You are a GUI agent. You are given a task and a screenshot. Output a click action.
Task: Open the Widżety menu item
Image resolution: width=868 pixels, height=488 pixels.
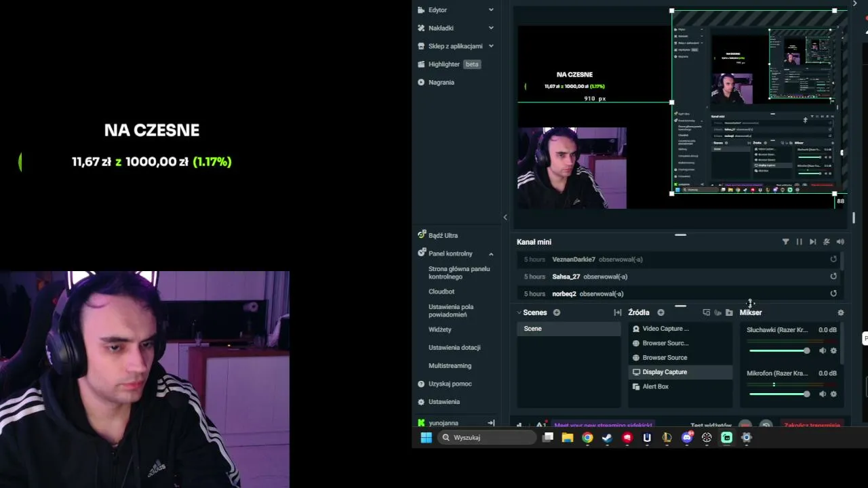[440, 329]
